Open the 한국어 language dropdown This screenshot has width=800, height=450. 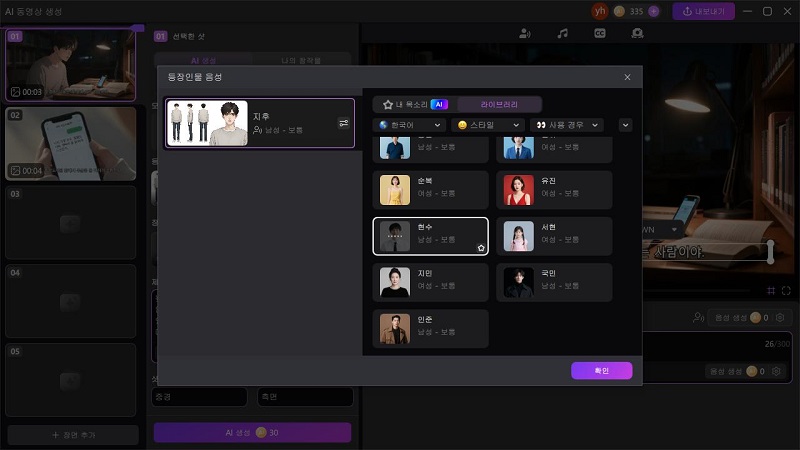click(x=410, y=125)
